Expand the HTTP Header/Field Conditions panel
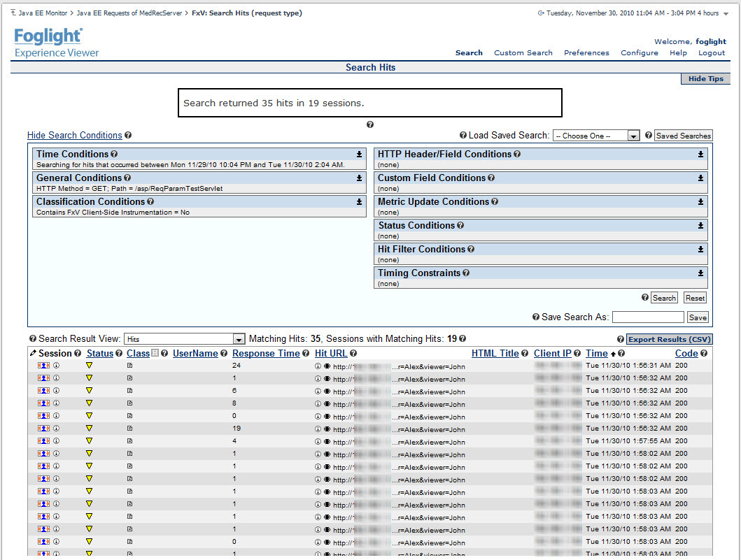The width and height of the screenshot is (741, 560). coord(700,155)
